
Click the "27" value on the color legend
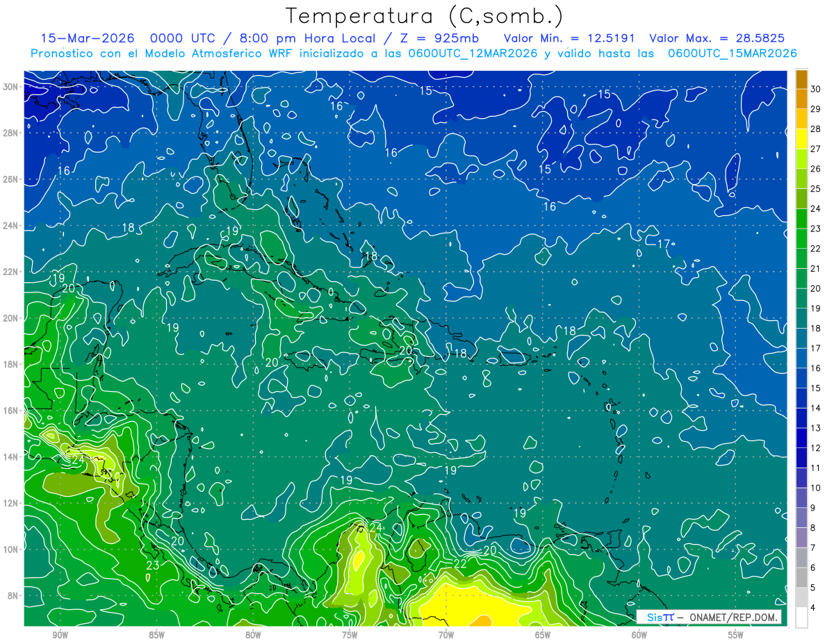tap(815, 149)
